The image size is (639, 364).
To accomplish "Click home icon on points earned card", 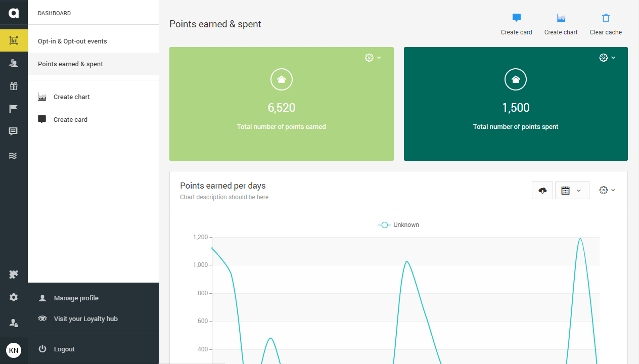I will click(x=282, y=79).
